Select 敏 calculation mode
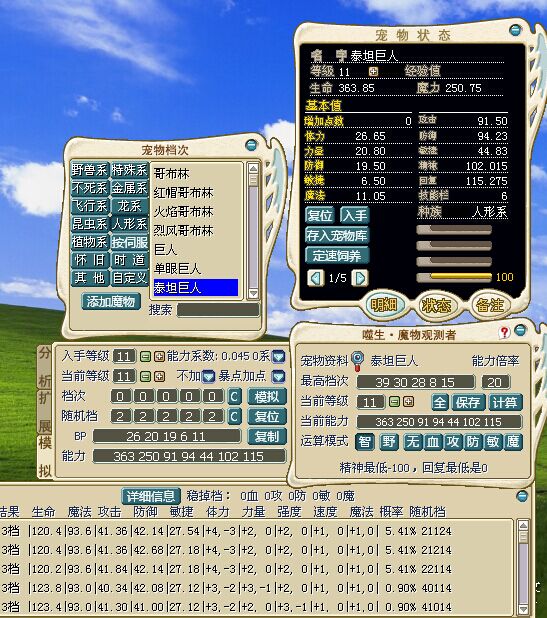The width and height of the screenshot is (547, 618). 493,441
